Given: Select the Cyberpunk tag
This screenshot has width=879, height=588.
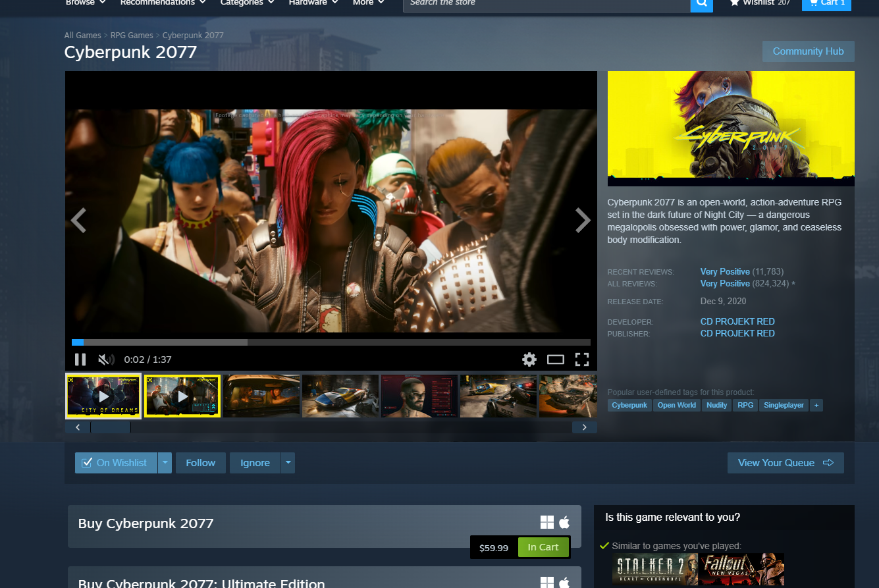Looking at the screenshot, I should [x=629, y=405].
